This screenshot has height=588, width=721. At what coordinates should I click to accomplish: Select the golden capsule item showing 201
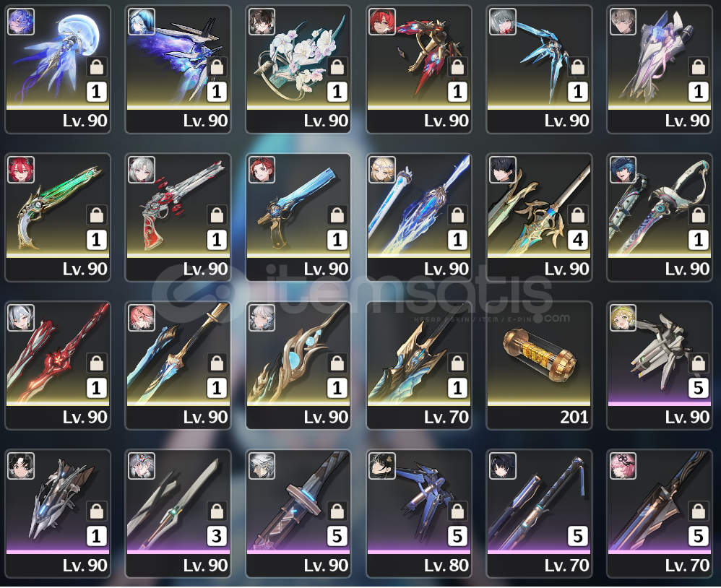pyautogui.click(x=540, y=366)
